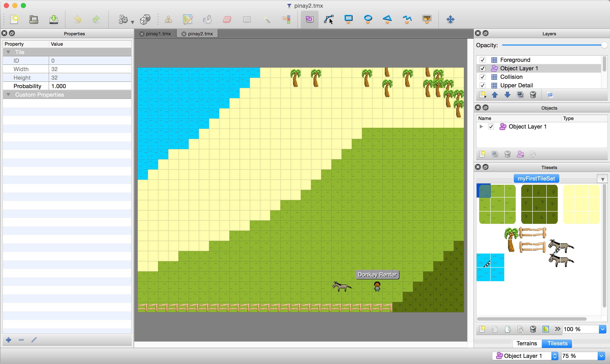Select the Insert Tile object tool
The image size is (610, 364).
(427, 19)
